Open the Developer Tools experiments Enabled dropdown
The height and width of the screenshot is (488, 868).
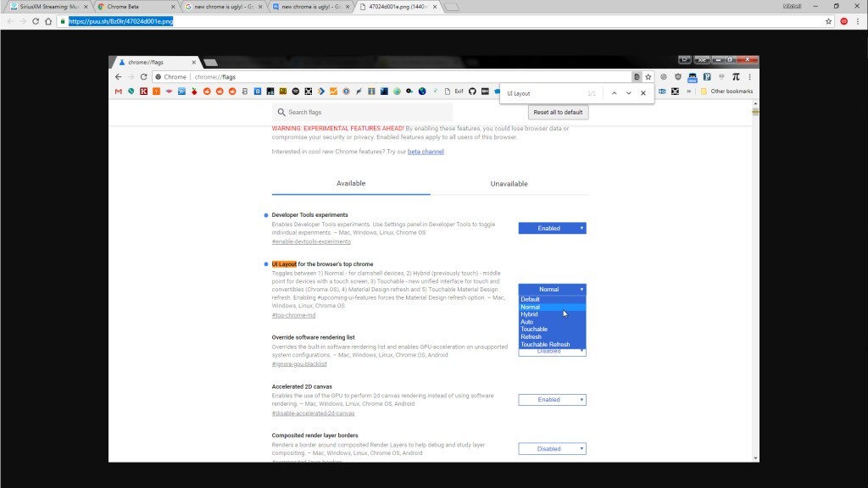click(x=552, y=228)
